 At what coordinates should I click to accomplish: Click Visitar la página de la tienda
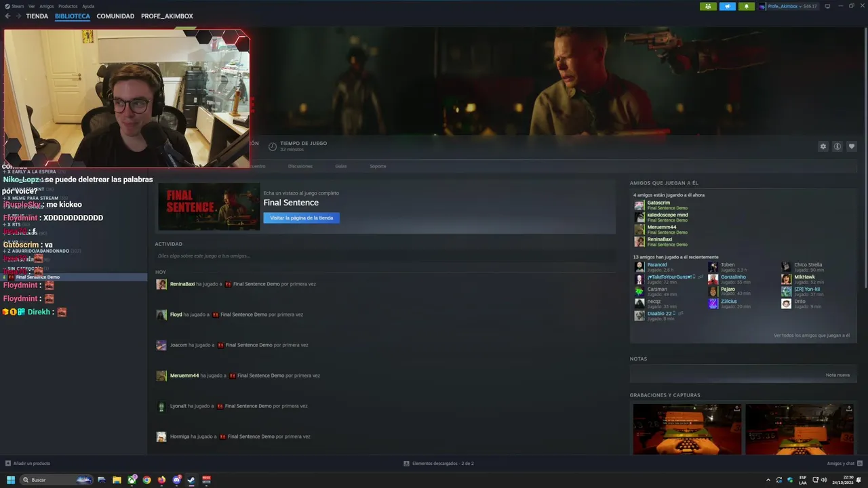[301, 218]
